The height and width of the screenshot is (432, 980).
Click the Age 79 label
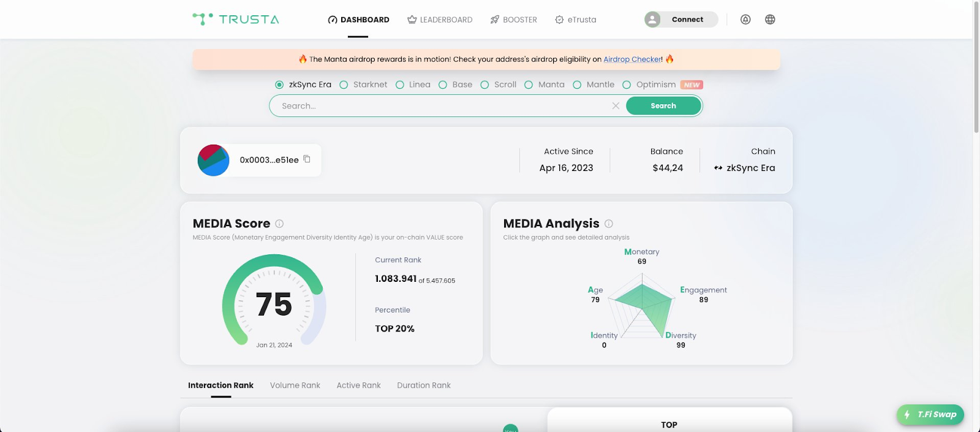point(595,295)
